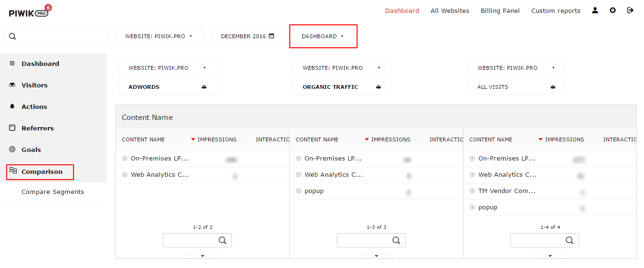
Task: Open website selector above ADWORDS segment
Action: pyautogui.click(x=168, y=68)
